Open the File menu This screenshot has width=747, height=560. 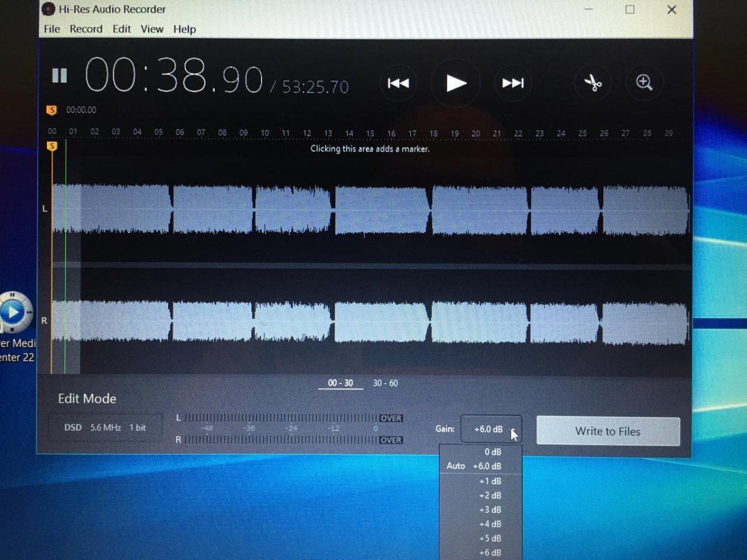click(52, 29)
